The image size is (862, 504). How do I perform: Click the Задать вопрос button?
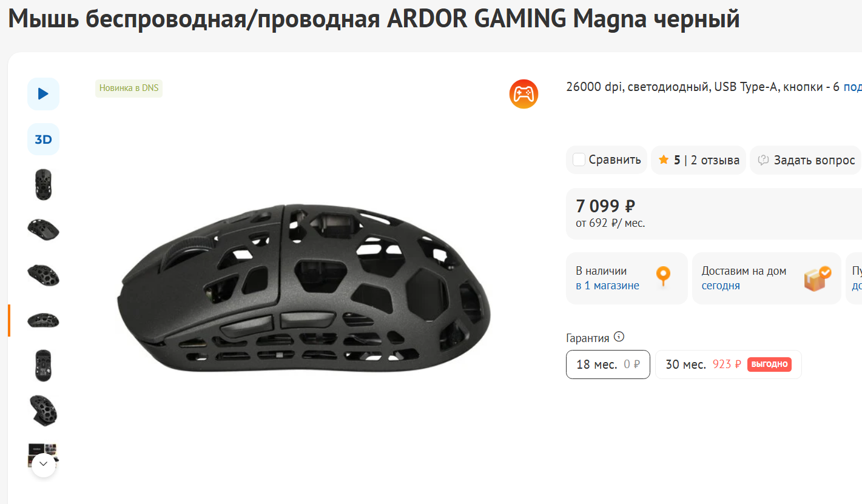click(x=806, y=160)
